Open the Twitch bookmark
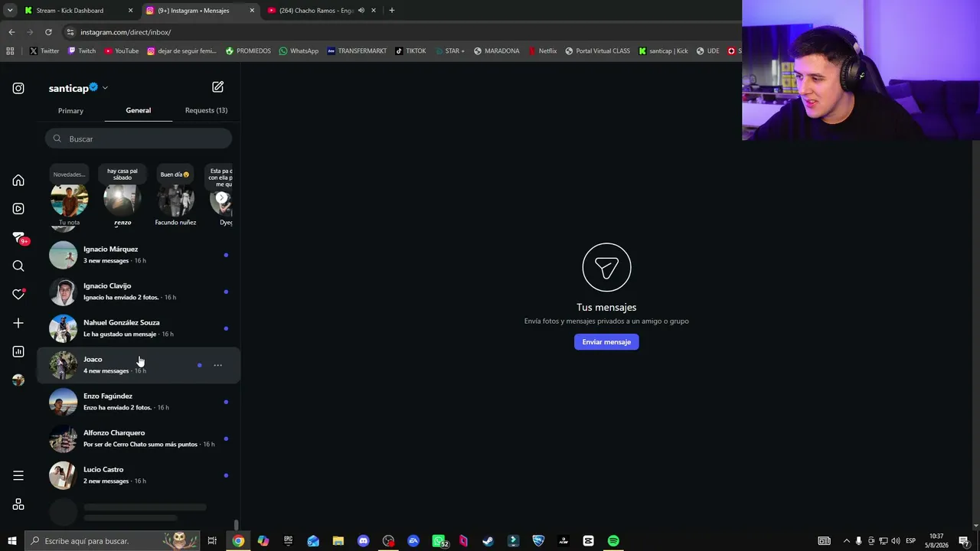This screenshot has height=551, width=980. click(82, 51)
